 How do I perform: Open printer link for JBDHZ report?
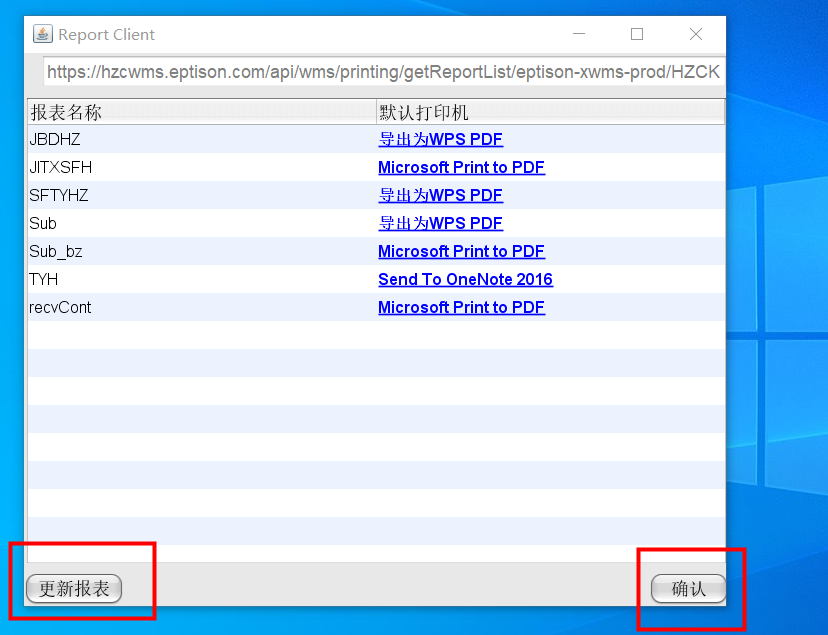[440, 140]
